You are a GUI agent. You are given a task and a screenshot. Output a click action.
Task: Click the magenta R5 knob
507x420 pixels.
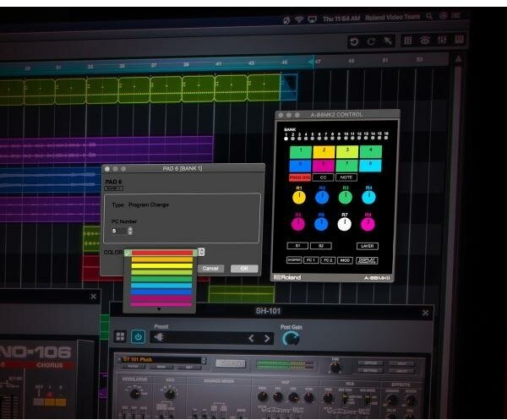298,225
